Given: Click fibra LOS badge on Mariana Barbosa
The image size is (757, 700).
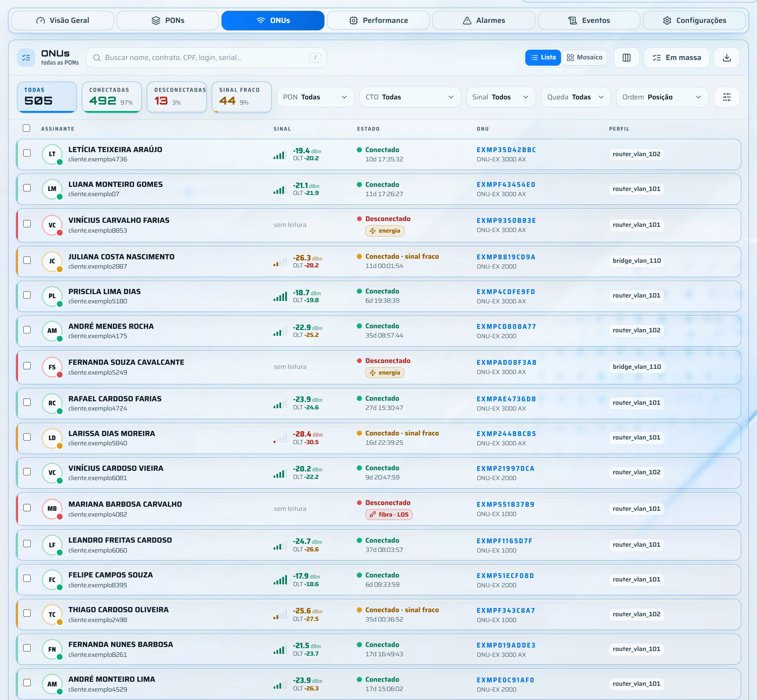Looking at the screenshot, I should click(389, 514).
